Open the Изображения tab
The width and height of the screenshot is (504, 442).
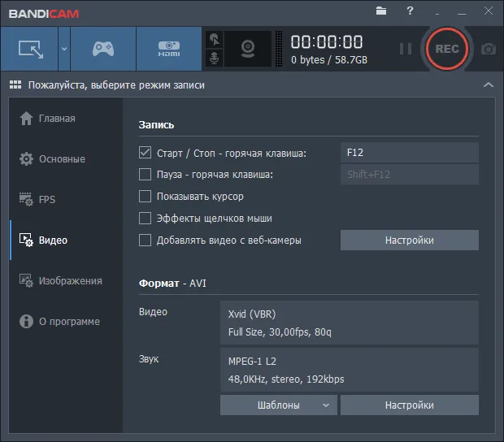coord(66,281)
